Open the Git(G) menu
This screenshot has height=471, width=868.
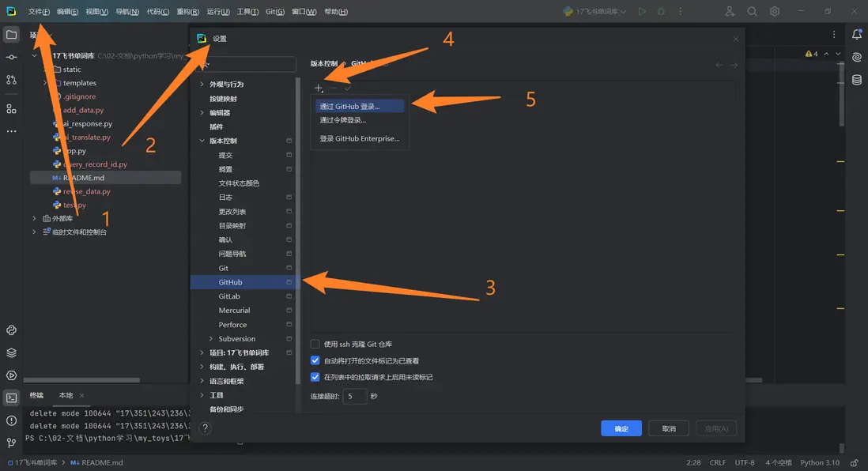[275, 12]
